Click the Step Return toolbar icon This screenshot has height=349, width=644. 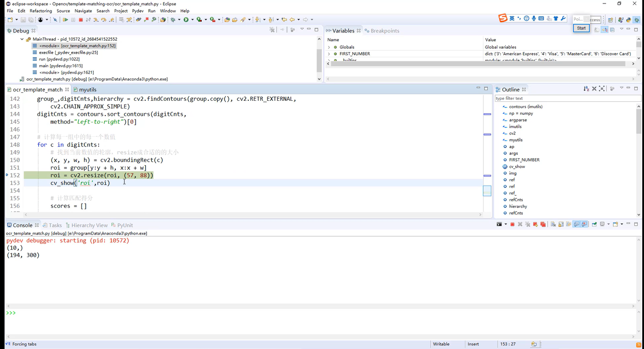click(x=112, y=20)
